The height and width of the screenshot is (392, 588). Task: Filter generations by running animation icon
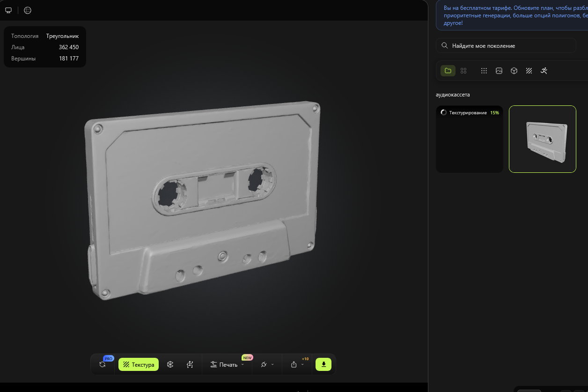point(544,71)
